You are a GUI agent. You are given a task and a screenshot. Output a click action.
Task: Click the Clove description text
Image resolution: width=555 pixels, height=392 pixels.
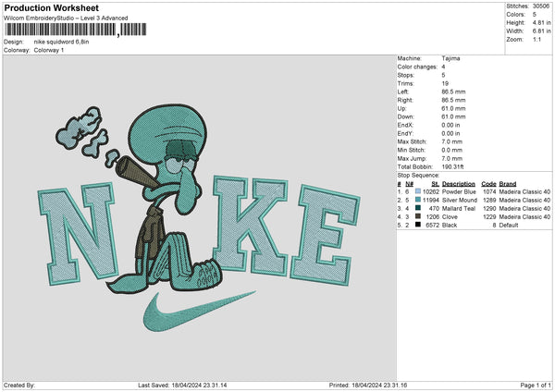pos(450,217)
